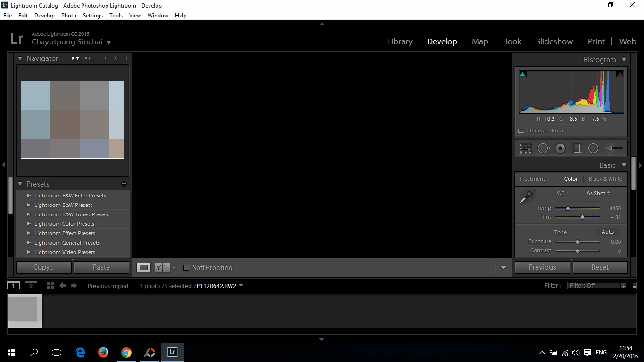Collapse the Histogram panel
This screenshot has height=362, width=644.
[x=624, y=60]
